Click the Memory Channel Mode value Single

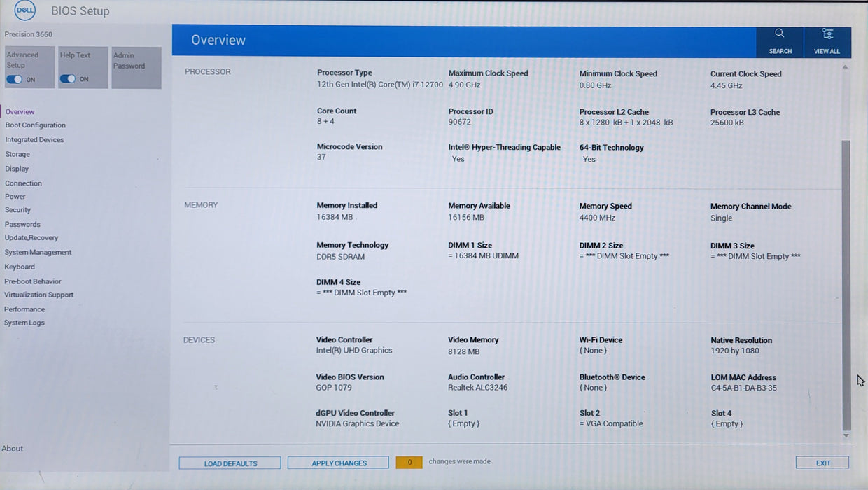click(722, 218)
